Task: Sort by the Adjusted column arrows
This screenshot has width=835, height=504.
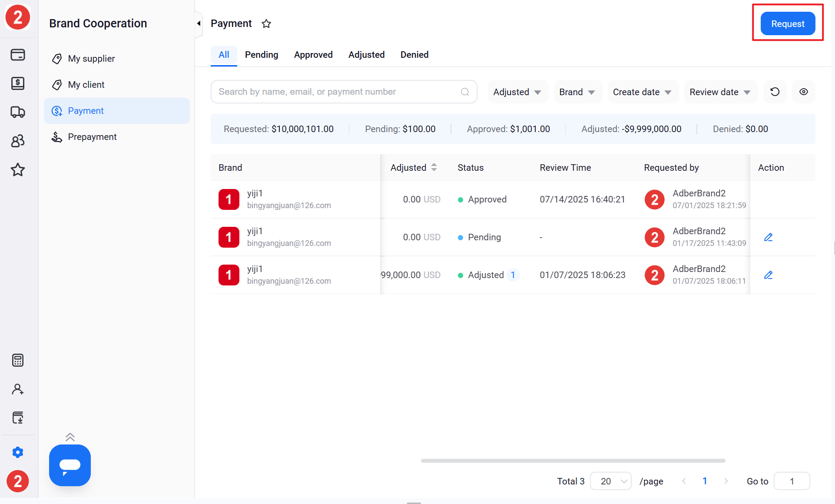Action: (x=434, y=167)
